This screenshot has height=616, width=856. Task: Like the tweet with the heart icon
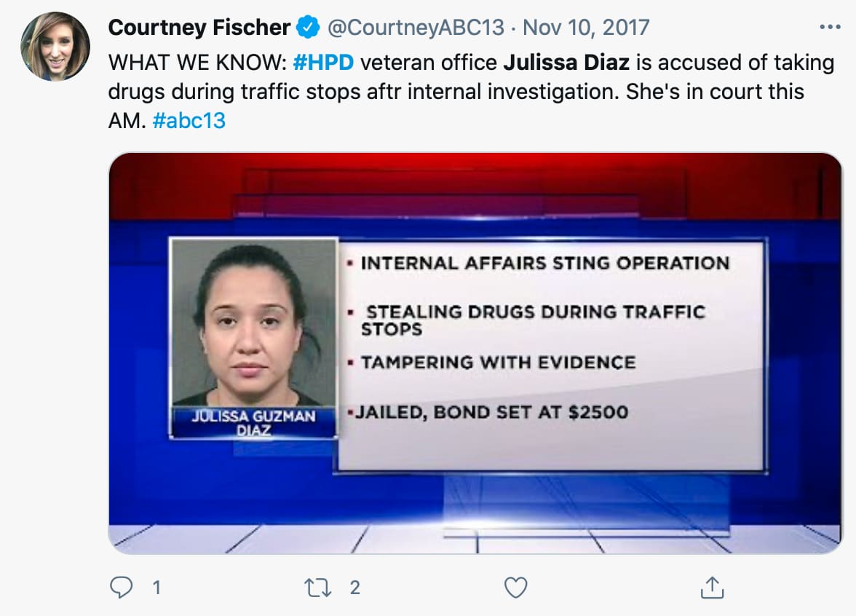pos(515,587)
